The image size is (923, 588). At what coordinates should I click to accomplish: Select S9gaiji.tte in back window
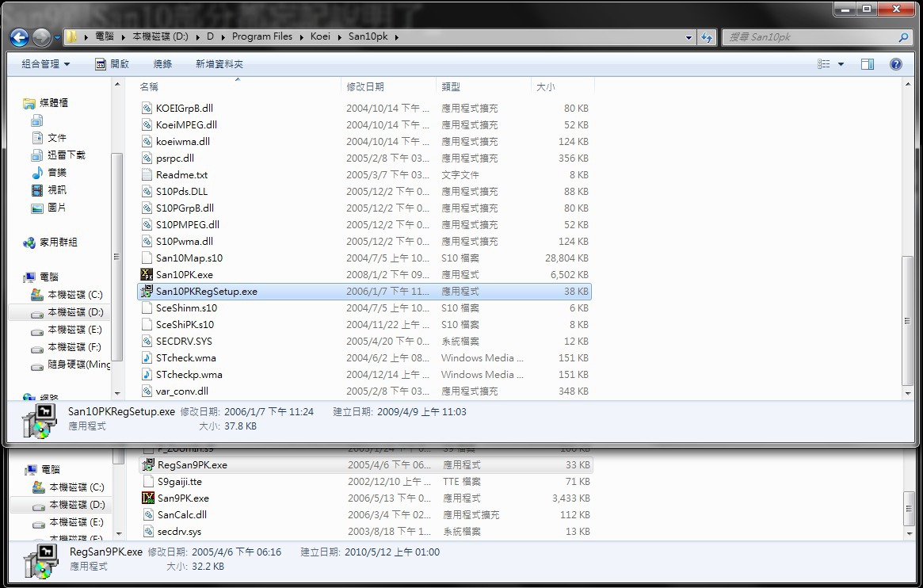180,482
